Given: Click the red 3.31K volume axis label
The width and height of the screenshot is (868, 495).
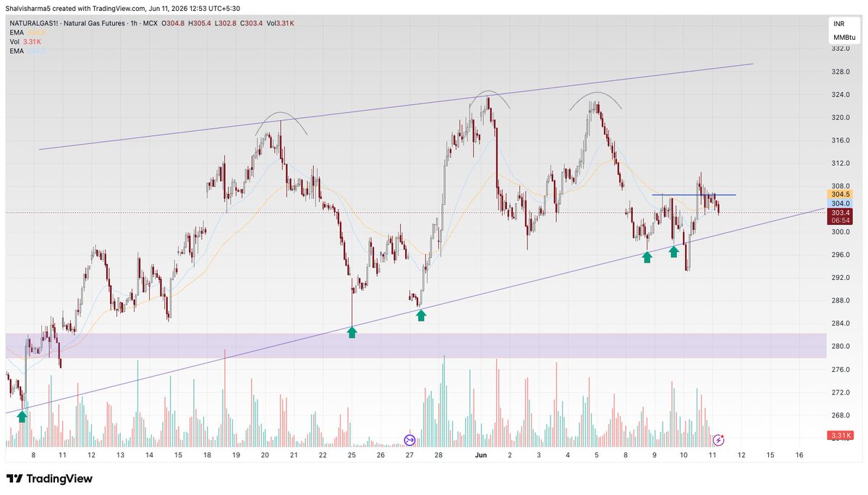Looking at the screenshot, I should point(840,436).
